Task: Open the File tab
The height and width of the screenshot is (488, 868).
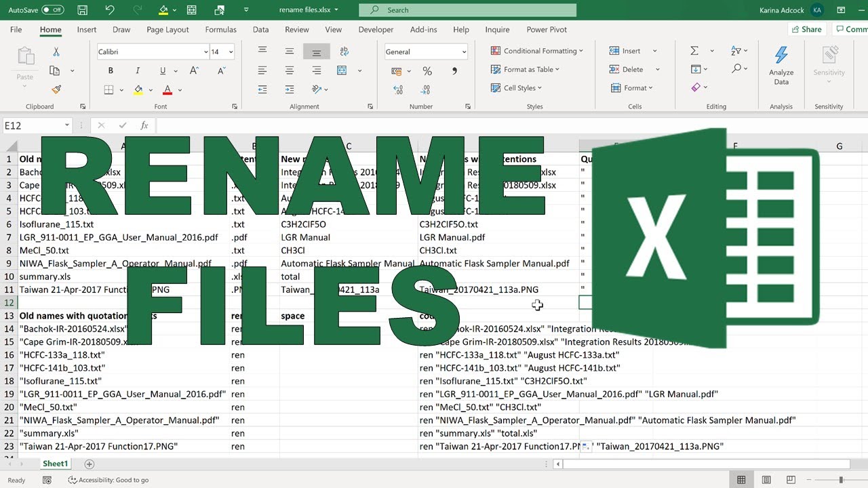Action: (16, 30)
